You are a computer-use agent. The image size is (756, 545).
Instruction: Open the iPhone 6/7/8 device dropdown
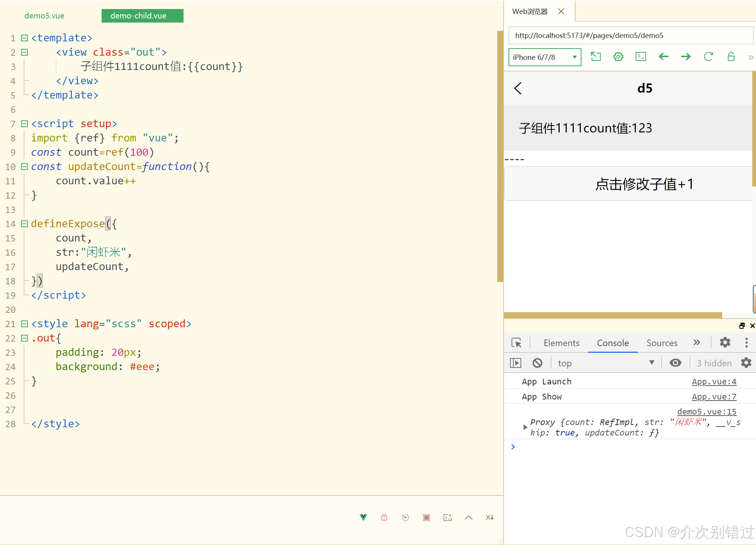click(545, 57)
